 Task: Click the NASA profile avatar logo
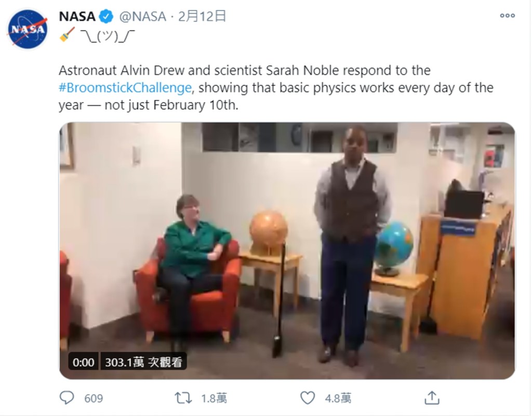click(x=28, y=29)
